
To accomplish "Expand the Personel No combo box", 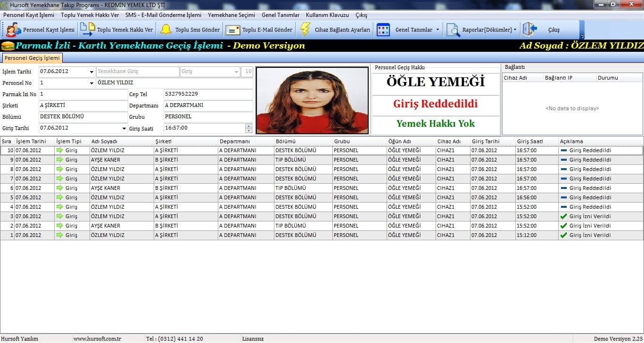I will [92, 83].
